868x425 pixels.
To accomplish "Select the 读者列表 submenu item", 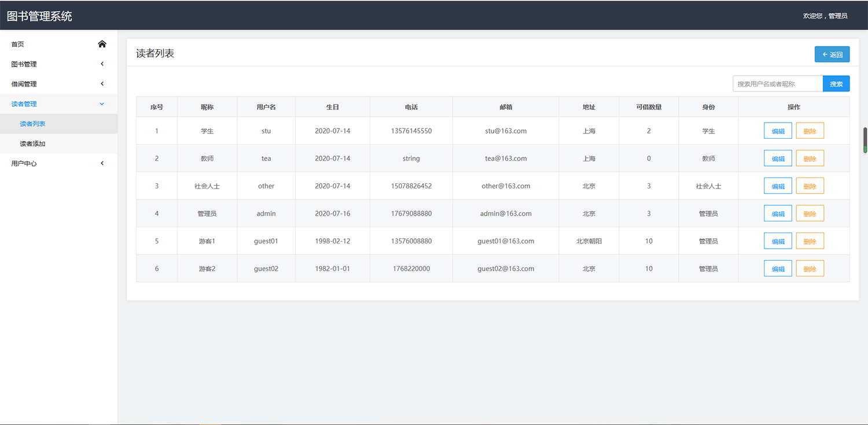I will [x=59, y=124].
